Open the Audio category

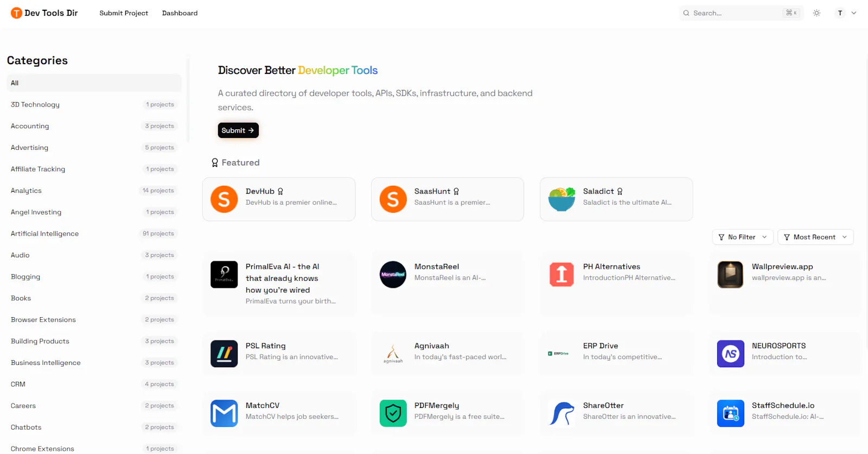94,255
